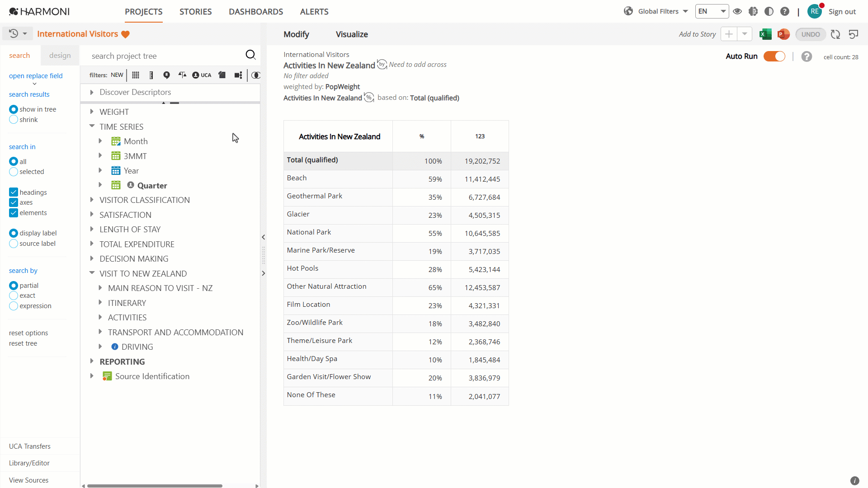Select 'exact' search by option

tap(14, 296)
